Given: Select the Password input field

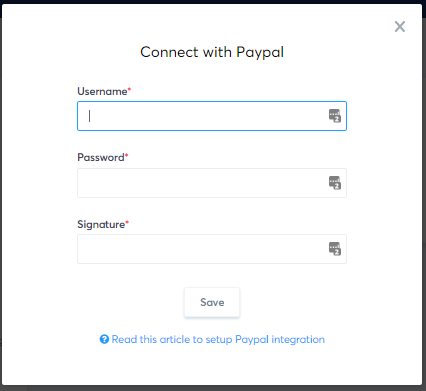Looking at the screenshot, I should tap(212, 183).
